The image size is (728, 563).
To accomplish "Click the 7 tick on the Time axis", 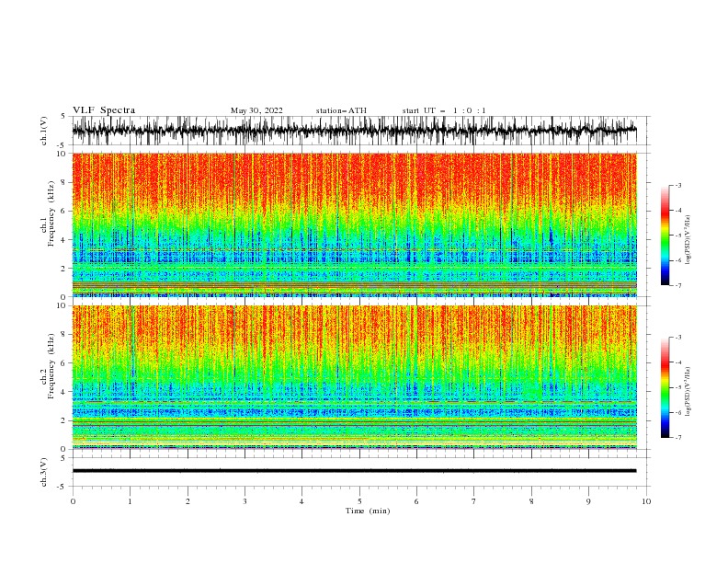I will (x=474, y=501).
